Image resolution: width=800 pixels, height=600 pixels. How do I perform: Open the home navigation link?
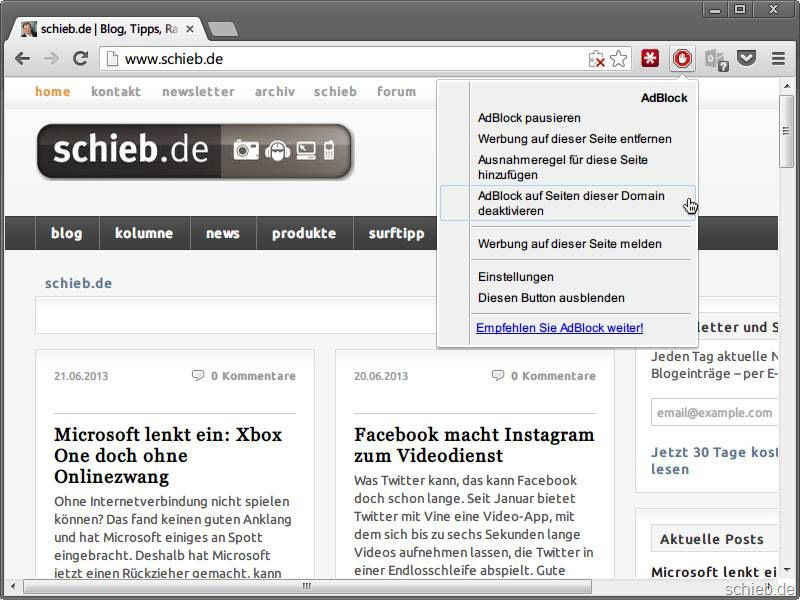[53, 92]
